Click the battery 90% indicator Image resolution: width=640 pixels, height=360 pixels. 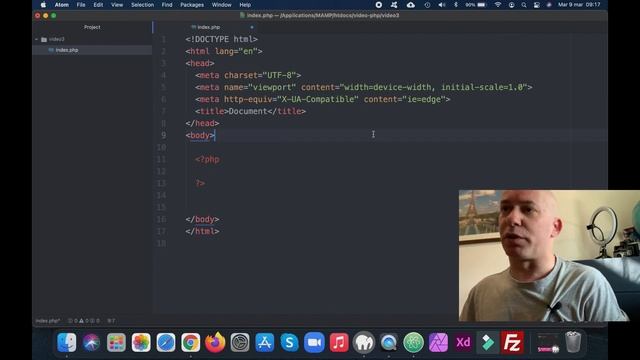476,5
